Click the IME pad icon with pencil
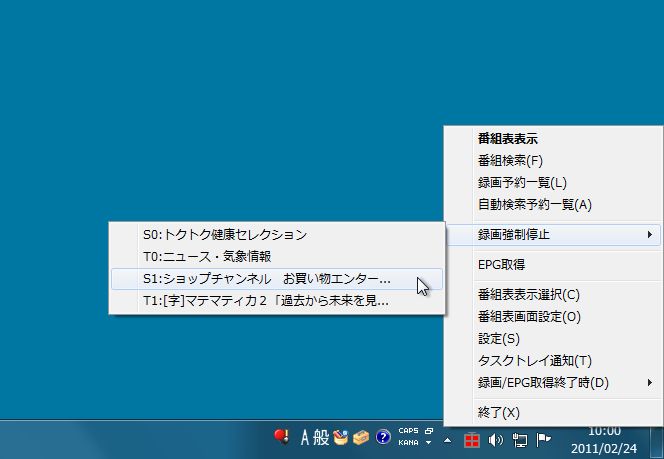The image size is (664, 459). click(340, 437)
